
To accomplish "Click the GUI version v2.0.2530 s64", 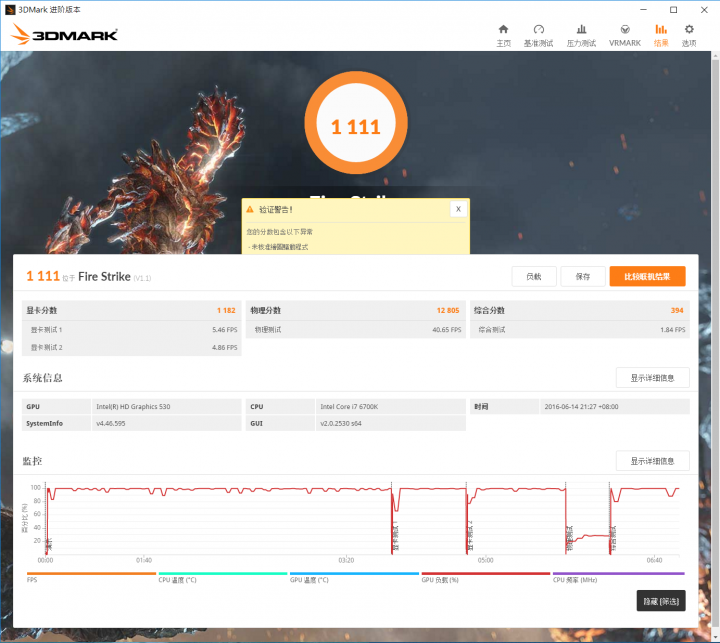I will coord(341,423).
